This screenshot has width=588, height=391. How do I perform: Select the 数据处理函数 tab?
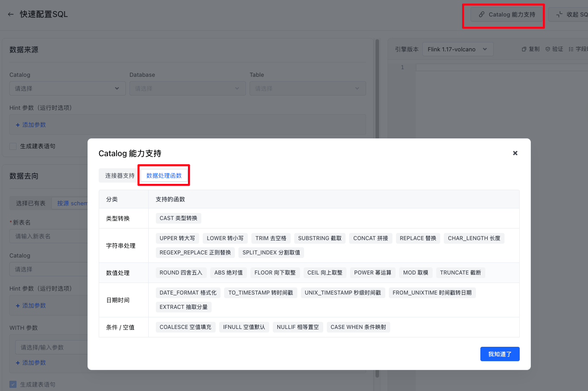click(x=164, y=175)
